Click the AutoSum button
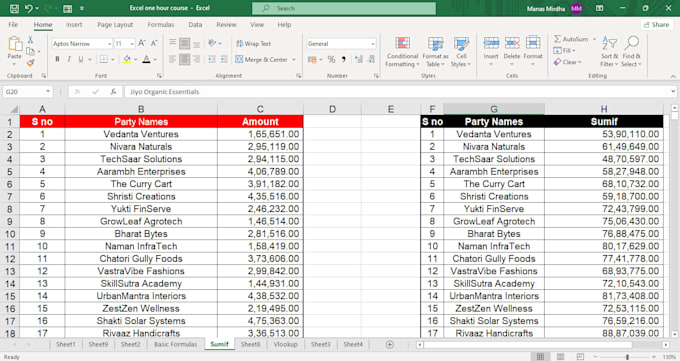This screenshot has width=680, height=361. (571, 39)
